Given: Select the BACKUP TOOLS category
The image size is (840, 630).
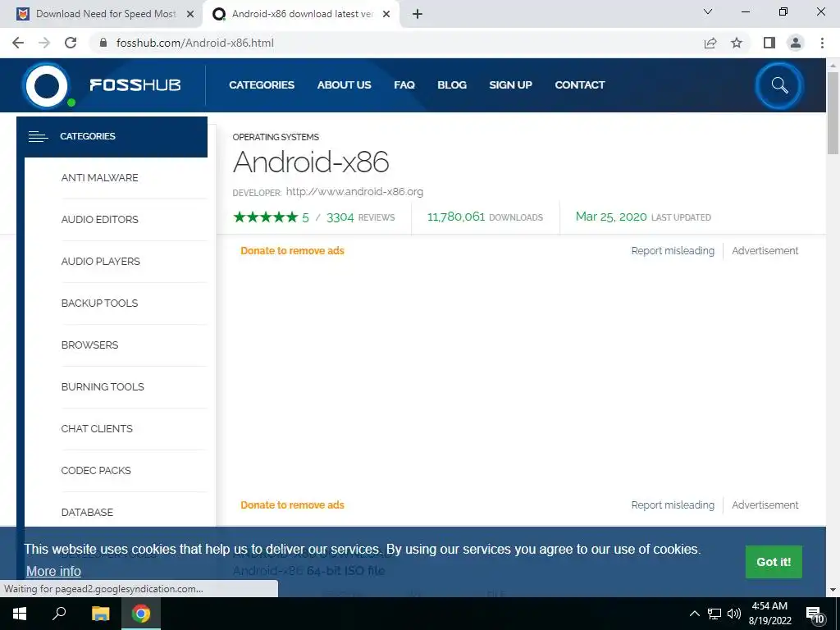Looking at the screenshot, I should click(99, 304).
